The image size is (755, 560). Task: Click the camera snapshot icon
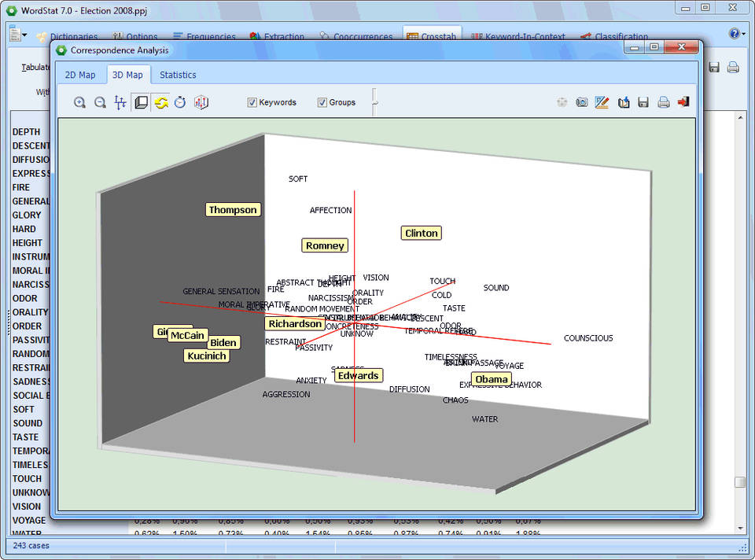[582, 102]
